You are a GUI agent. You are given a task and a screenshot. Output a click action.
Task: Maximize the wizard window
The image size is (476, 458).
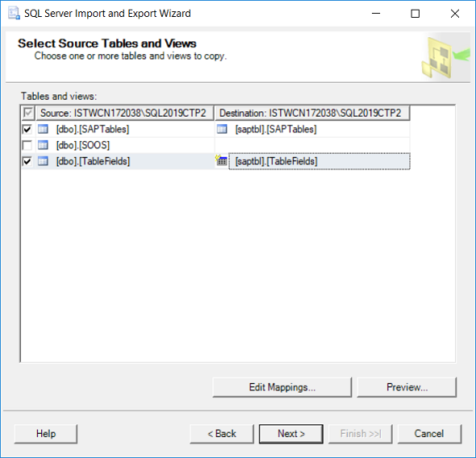415,14
